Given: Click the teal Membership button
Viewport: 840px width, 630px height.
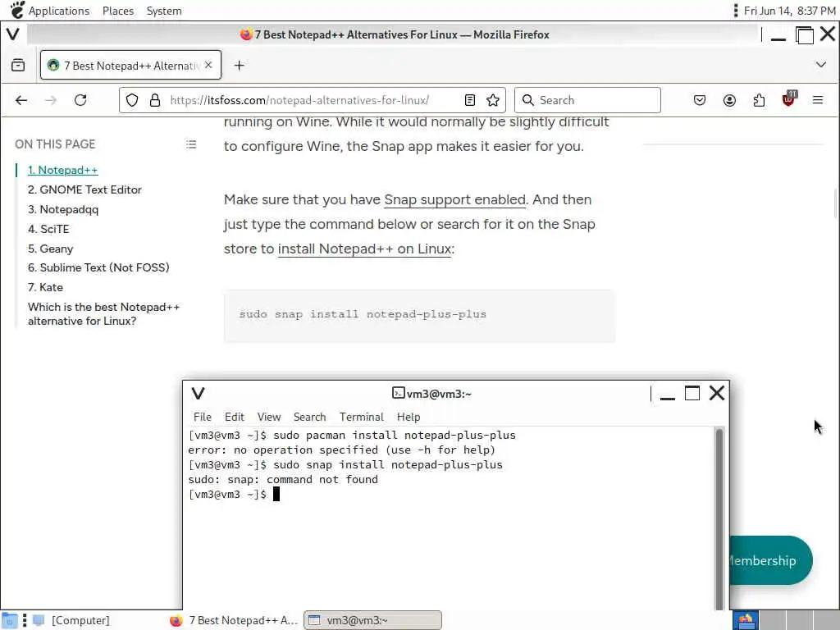Looking at the screenshot, I should pos(770,560).
